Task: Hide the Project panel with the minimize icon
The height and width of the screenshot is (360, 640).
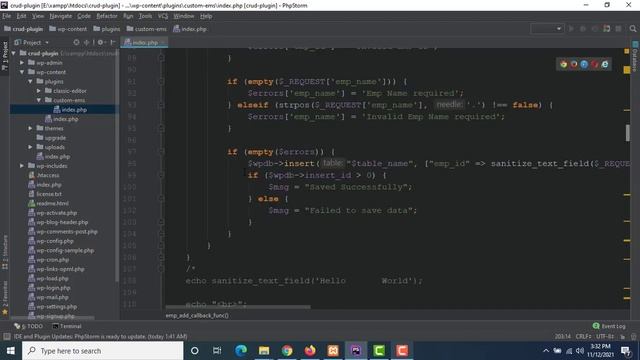Action: (x=113, y=42)
